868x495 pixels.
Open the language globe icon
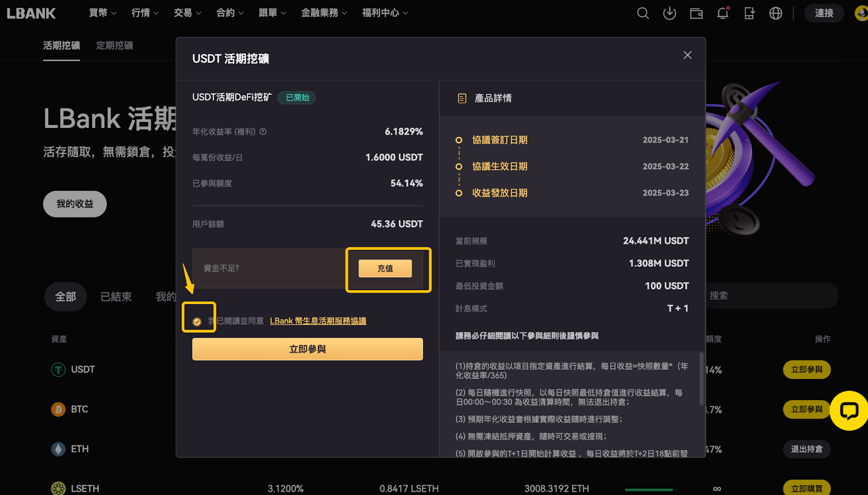click(776, 13)
